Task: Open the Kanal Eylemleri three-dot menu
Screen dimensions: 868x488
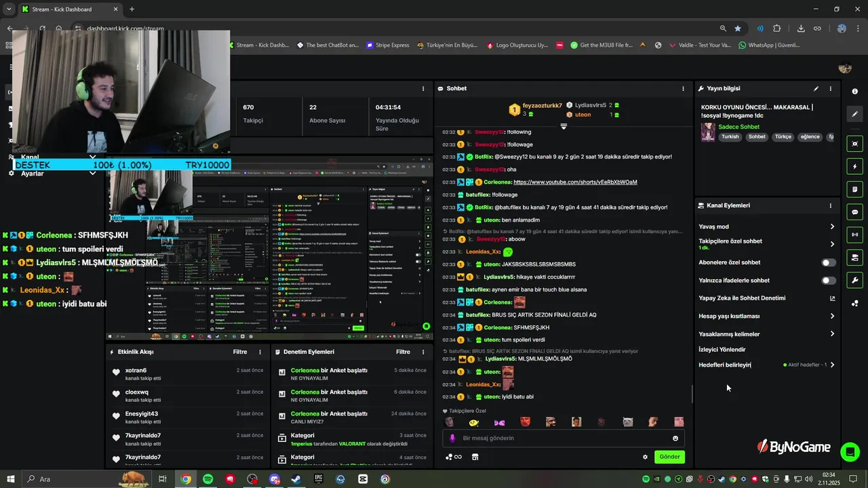Action: [x=830, y=205]
